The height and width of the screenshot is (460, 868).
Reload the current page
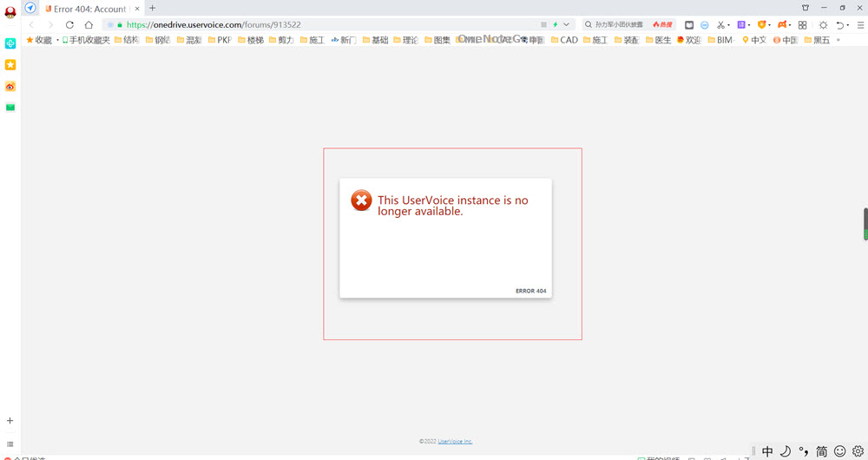[69, 25]
